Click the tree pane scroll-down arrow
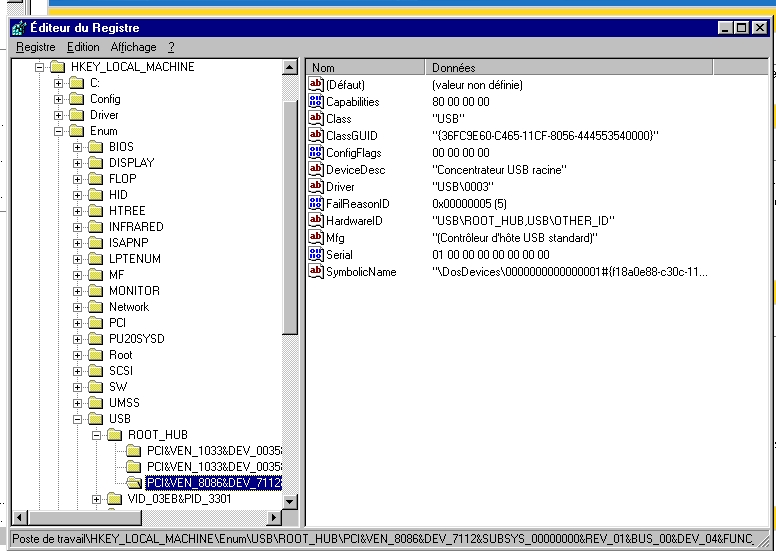Image resolution: width=776 pixels, height=551 pixels. click(290, 501)
